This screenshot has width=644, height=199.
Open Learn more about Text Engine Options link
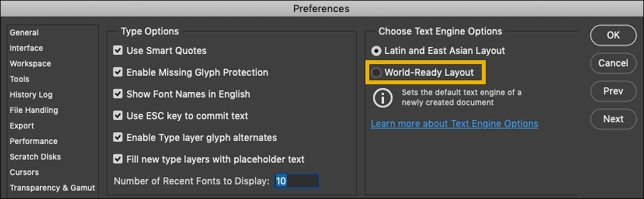tap(454, 124)
